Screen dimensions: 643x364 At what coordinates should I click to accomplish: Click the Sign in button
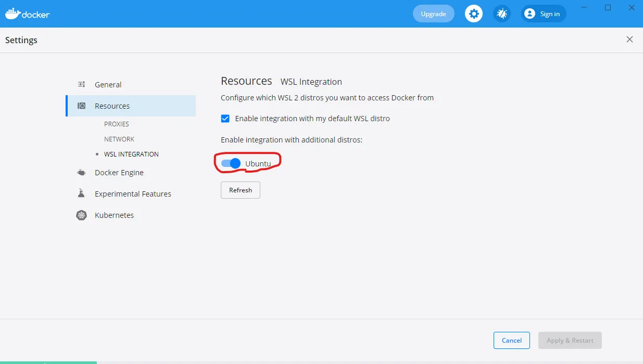[544, 14]
